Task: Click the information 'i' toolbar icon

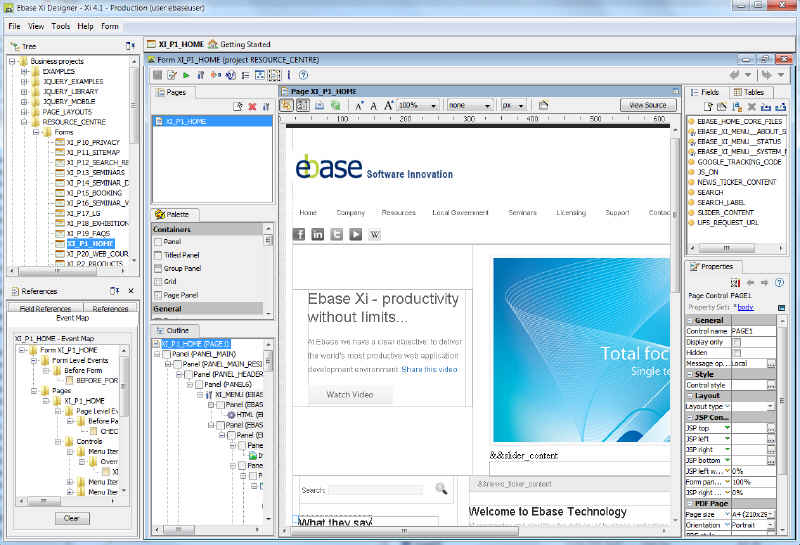Action: 289,75
